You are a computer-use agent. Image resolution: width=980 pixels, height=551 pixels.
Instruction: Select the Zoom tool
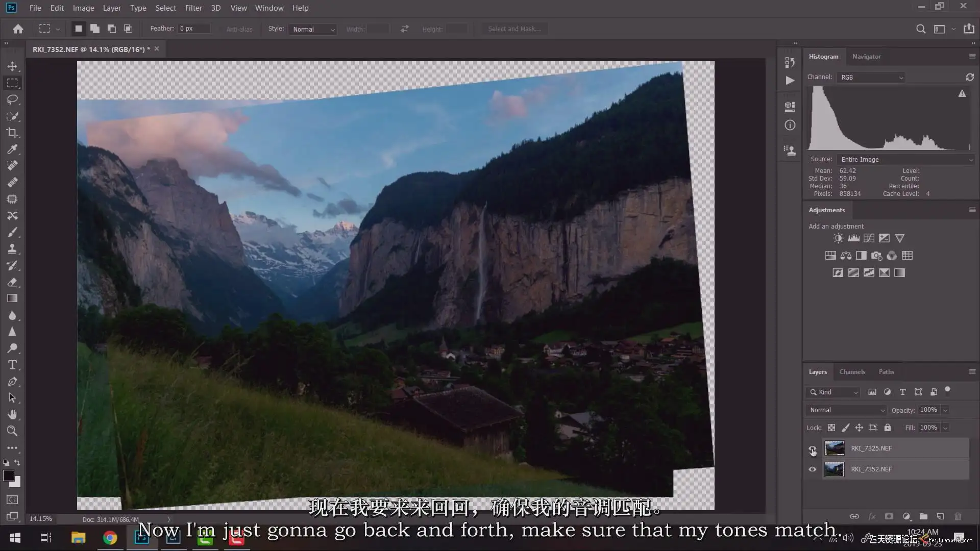click(12, 431)
